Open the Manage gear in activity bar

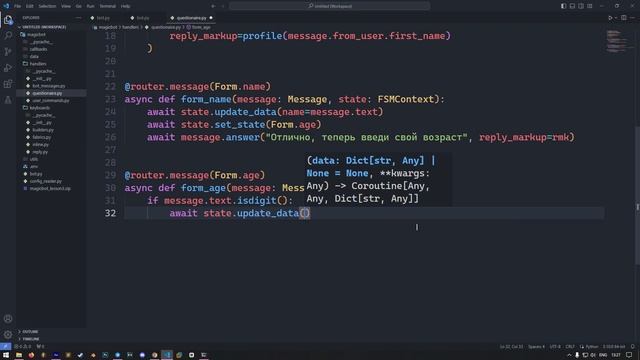8,335
